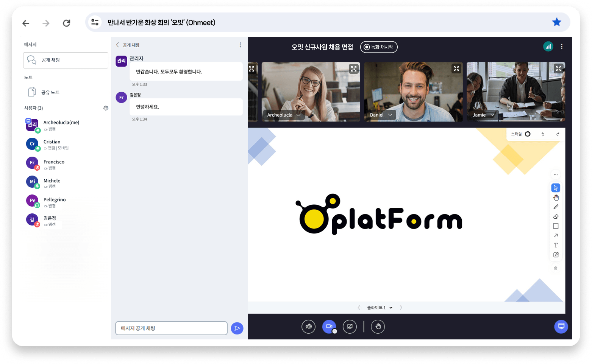Screen dimensions: 592x364
Task: Click the Ohmeet address bar title
Action: [x=161, y=23]
